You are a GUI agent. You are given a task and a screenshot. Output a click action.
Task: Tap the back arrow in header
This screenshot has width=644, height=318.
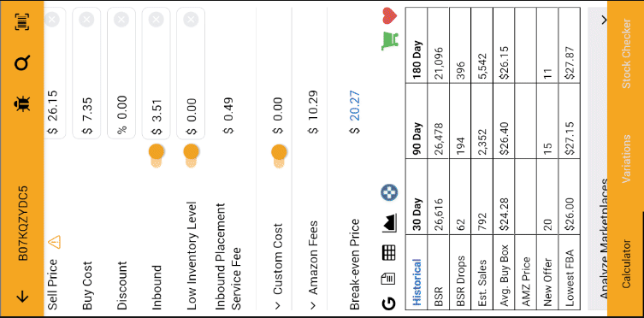pos(21,297)
